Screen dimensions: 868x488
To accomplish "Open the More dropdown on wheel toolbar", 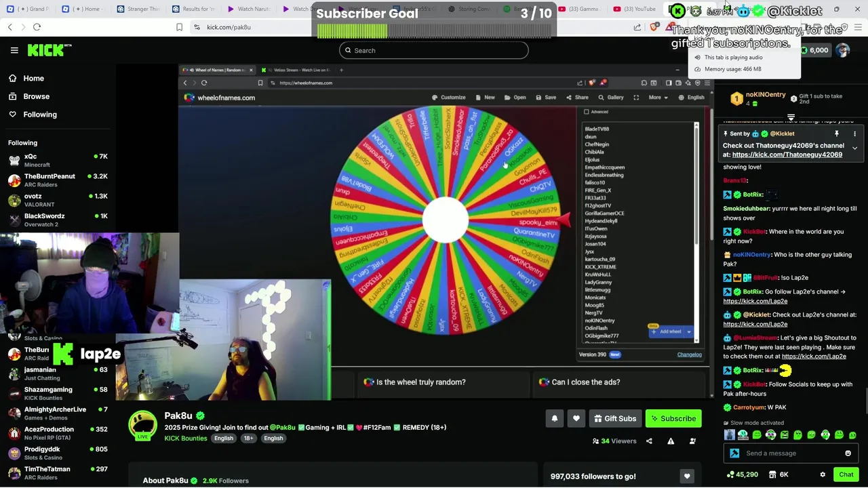I will [658, 98].
